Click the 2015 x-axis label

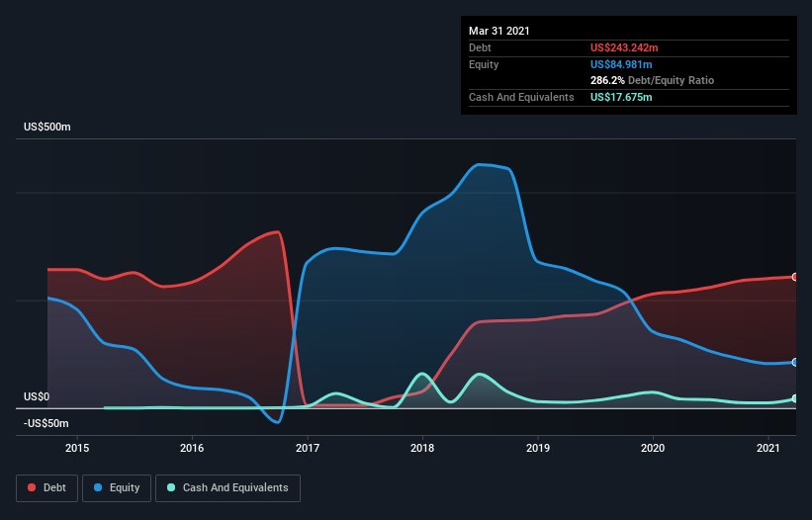tap(77, 448)
